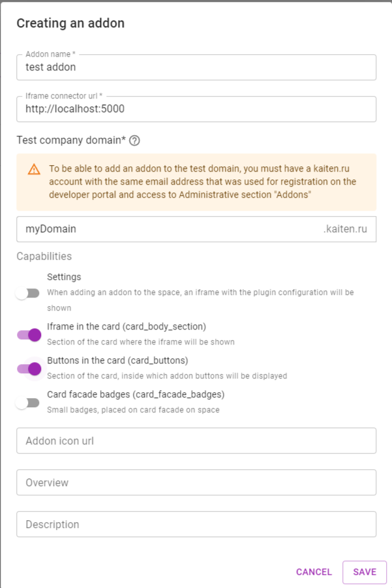Disable the Iframe in the card toggle
This screenshot has width=392, height=588.
click(28, 333)
